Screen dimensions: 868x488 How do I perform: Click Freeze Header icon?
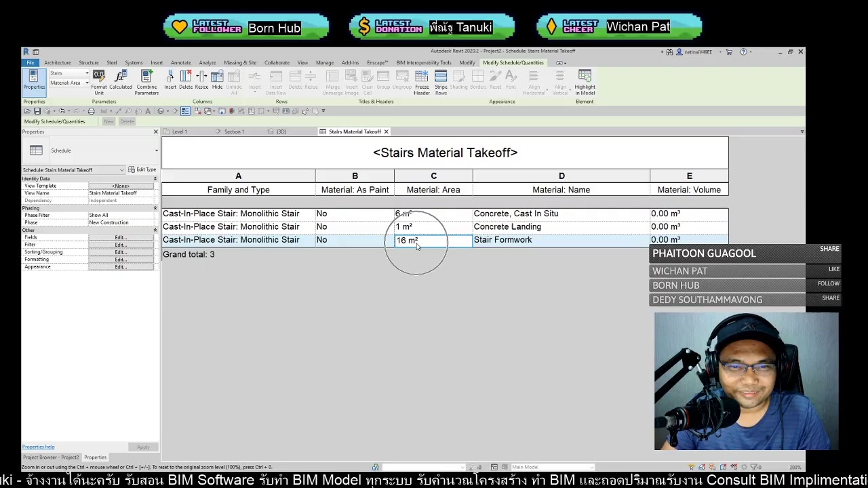[x=422, y=82]
